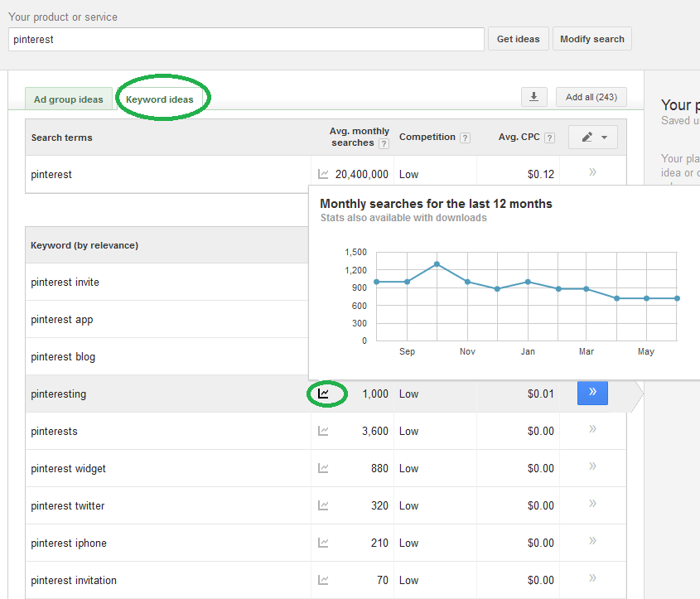Click the download icon button
The height and width of the screenshot is (599, 700).
pyautogui.click(x=534, y=97)
